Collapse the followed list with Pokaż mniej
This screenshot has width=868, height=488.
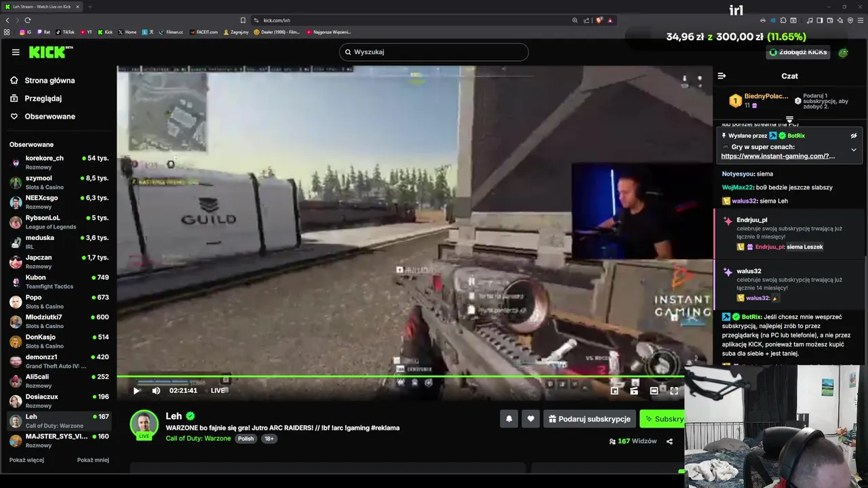pos(93,460)
